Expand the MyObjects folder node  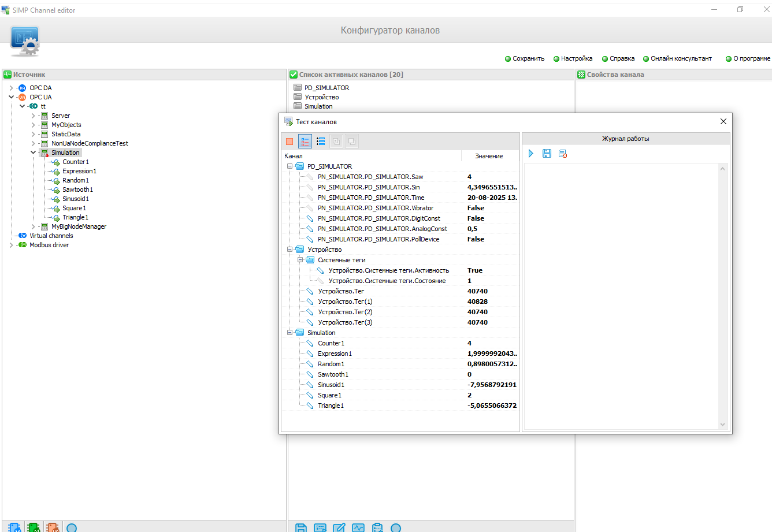(x=33, y=125)
